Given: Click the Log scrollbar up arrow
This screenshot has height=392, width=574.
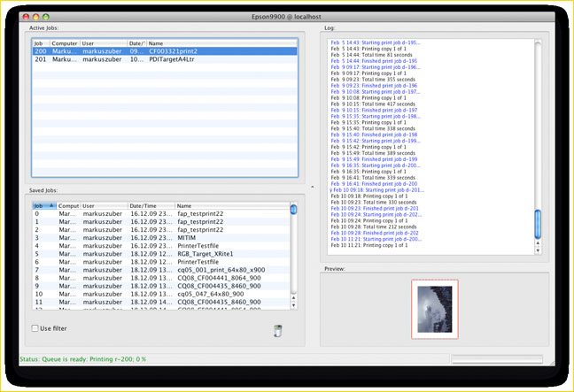Looking at the screenshot, I should pos(538,242).
